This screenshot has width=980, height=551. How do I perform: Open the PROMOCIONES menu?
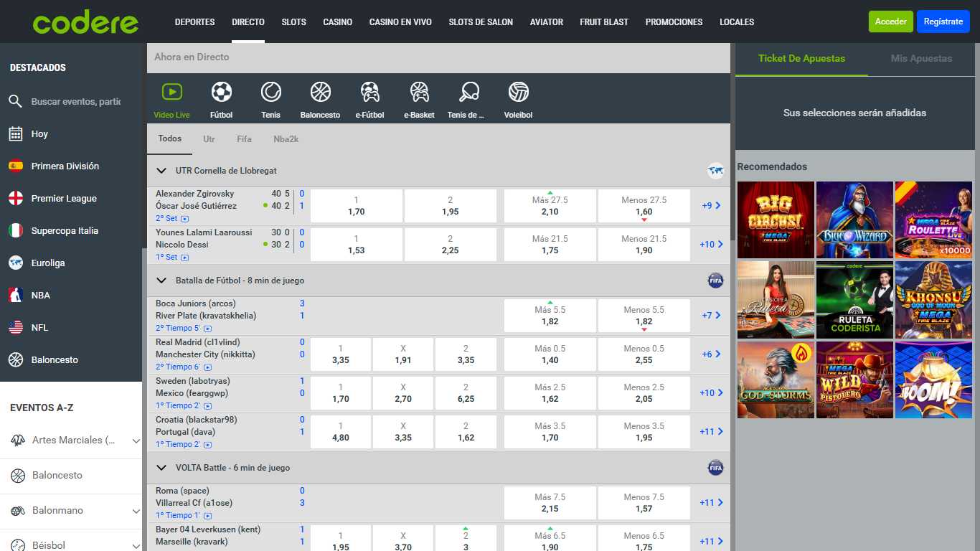pyautogui.click(x=674, y=22)
